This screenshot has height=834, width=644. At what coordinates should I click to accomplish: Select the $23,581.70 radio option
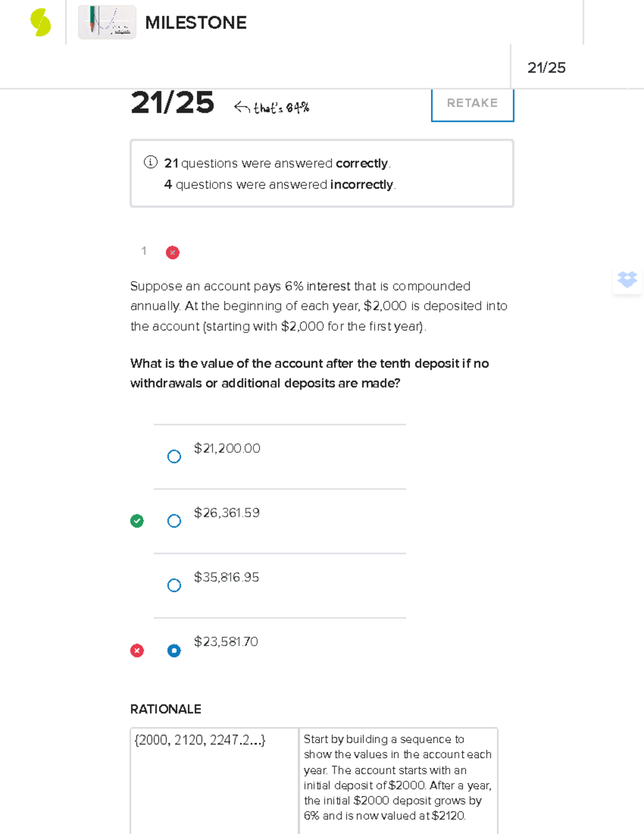tap(174, 651)
